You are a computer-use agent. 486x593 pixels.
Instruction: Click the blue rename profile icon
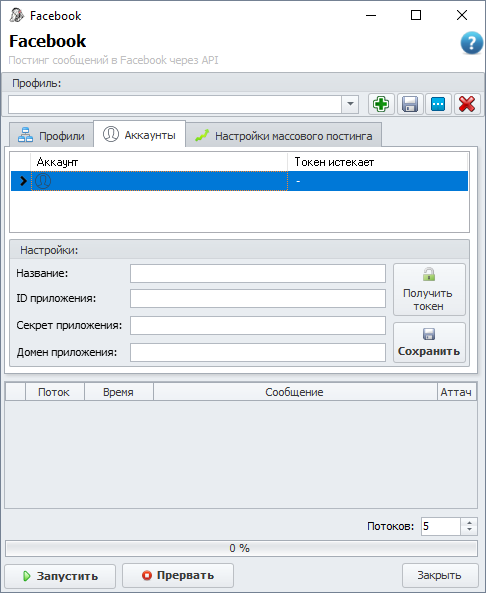438,104
